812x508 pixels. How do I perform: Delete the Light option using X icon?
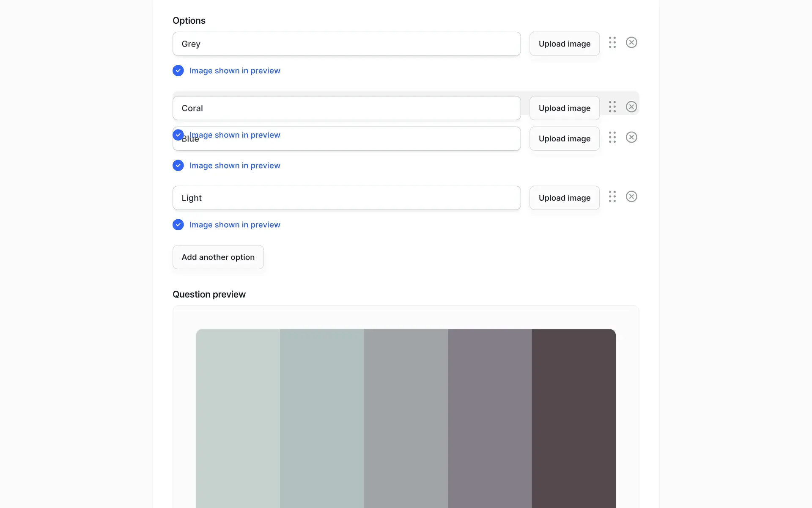pyautogui.click(x=631, y=196)
